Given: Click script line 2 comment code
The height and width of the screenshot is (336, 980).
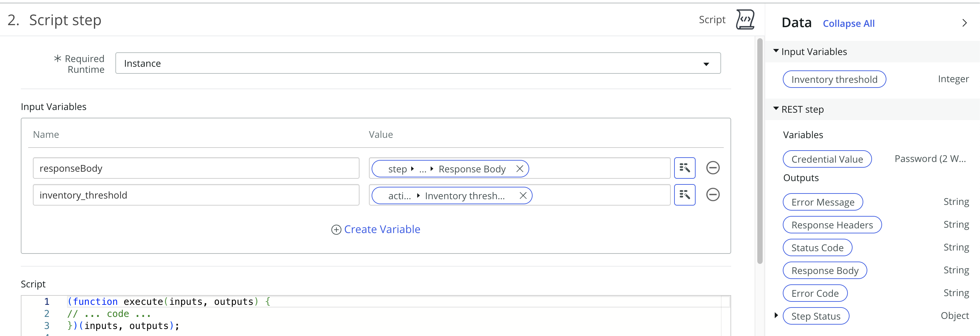Looking at the screenshot, I should click(109, 314).
